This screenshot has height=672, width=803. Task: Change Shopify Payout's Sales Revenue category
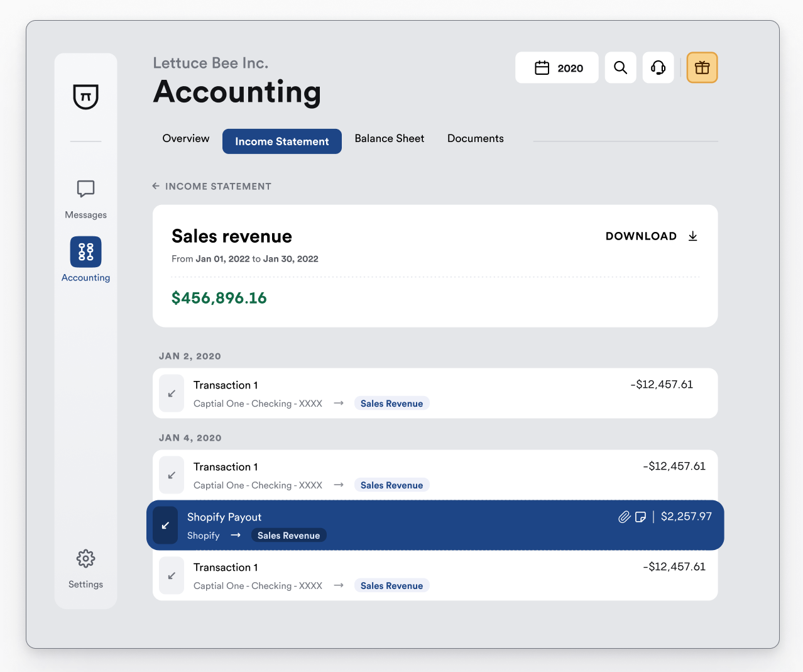coord(288,535)
